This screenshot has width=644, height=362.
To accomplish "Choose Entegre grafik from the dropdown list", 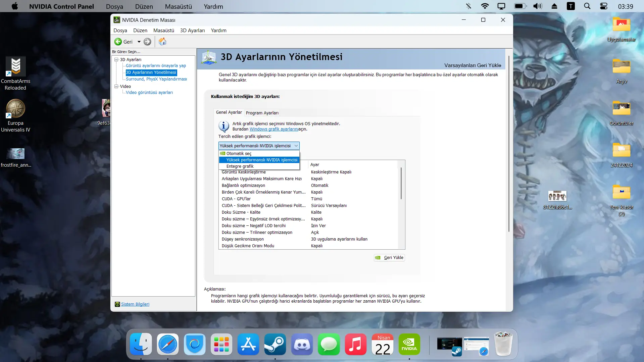I will 259,166.
